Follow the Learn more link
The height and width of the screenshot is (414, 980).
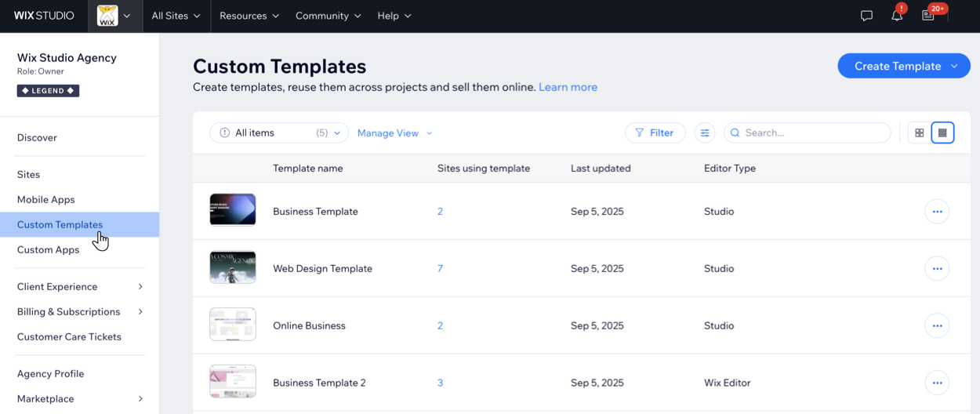pyautogui.click(x=568, y=87)
